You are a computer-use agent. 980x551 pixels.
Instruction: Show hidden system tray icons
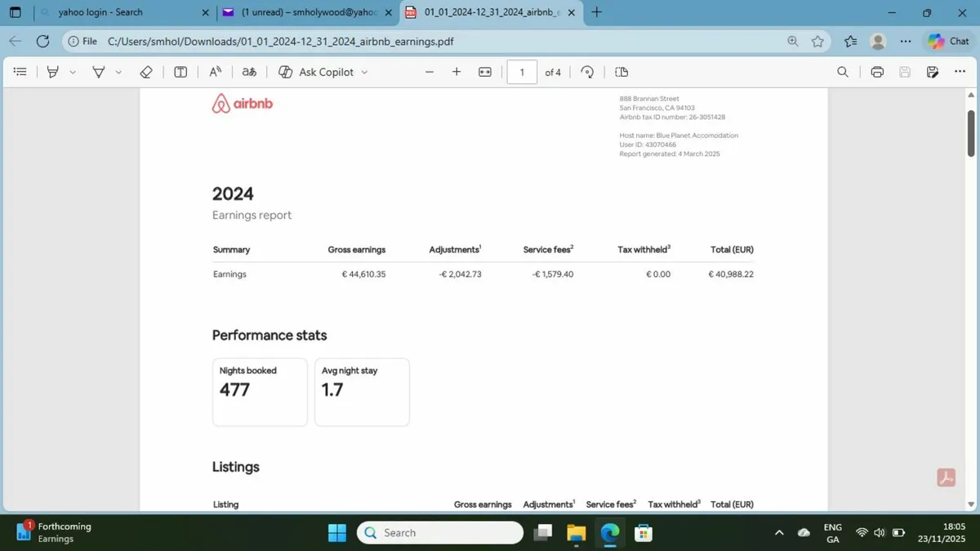779,533
